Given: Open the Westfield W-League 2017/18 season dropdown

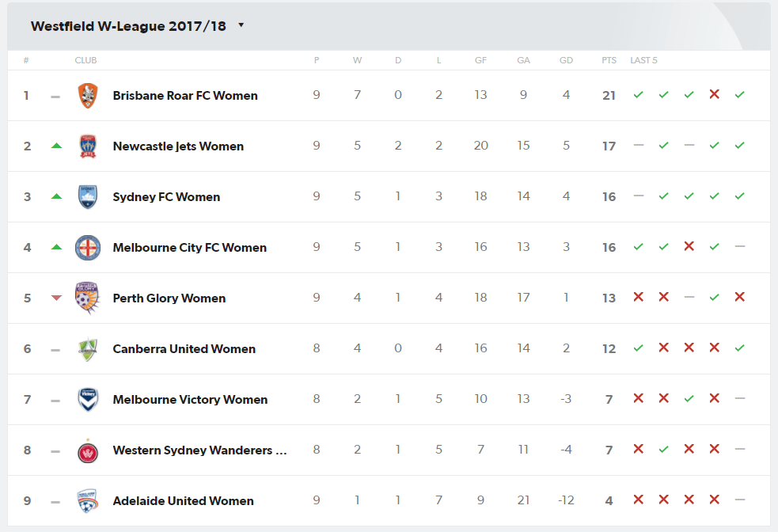Looking at the screenshot, I should pyautogui.click(x=138, y=26).
